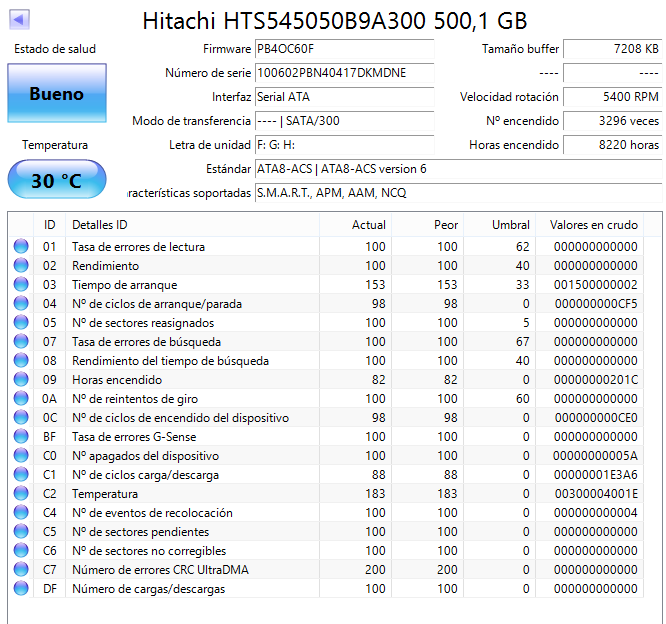This screenshot has width=666, height=624.
Task: Select Nº de ciclos de arranque/parada text
Action: pyautogui.click(x=157, y=304)
